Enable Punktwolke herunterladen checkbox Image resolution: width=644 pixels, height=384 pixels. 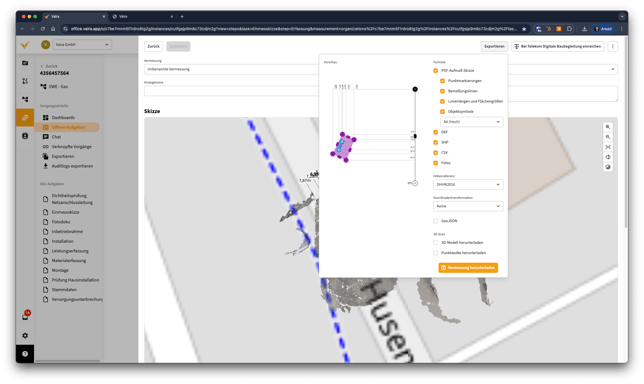[436, 253]
